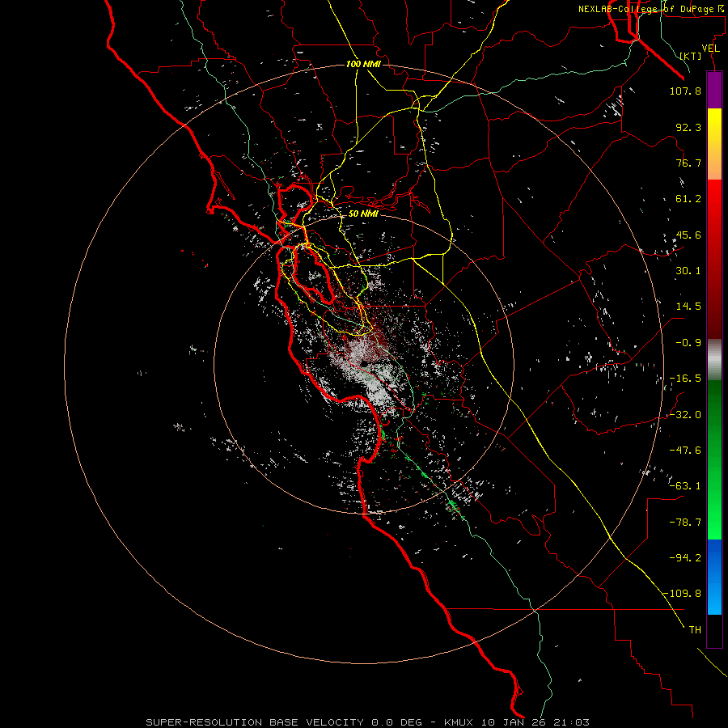Select the -109.8 velocity scale value
This screenshot has height=728, width=728.
tap(683, 594)
